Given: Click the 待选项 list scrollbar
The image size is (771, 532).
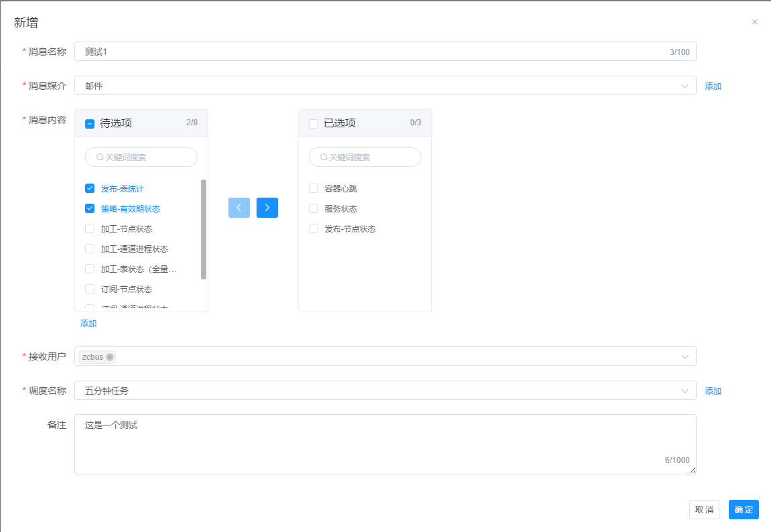Looking at the screenshot, I should pos(204,229).
